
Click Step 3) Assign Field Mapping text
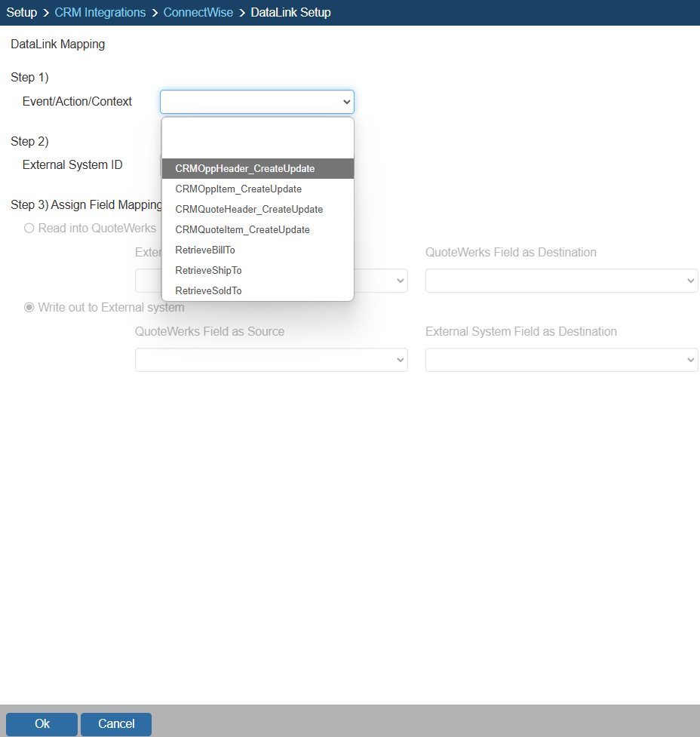point(87,205)
